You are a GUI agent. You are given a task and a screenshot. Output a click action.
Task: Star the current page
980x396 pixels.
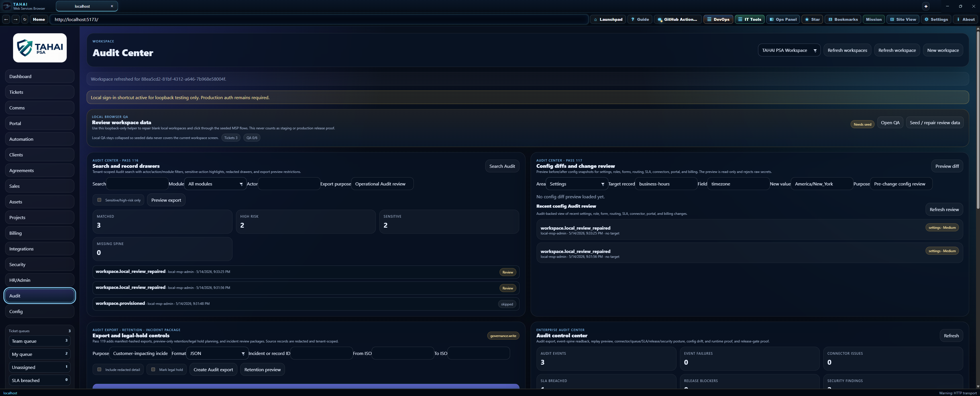pyautogui.click(x=812, y=19)
